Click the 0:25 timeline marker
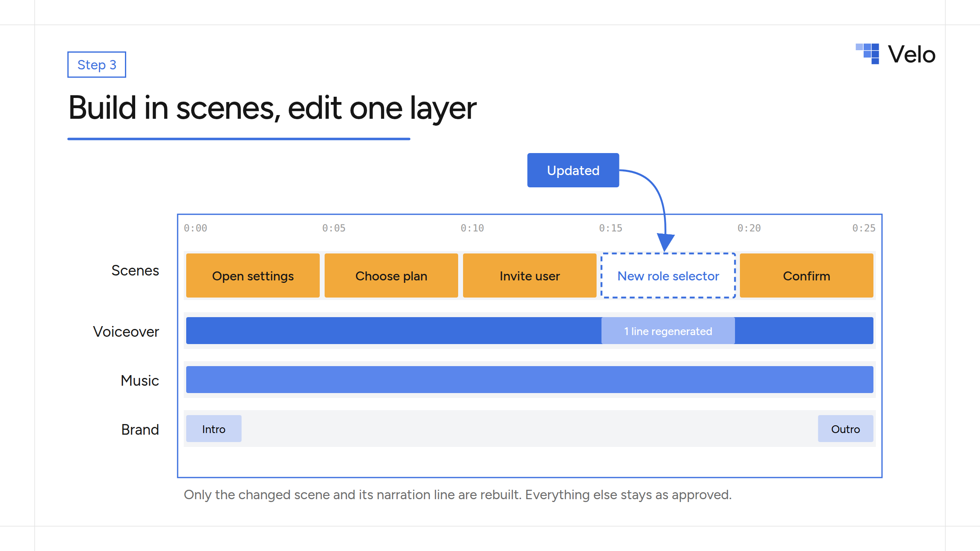Screen dimensions: 980x551 pos(864,228)
